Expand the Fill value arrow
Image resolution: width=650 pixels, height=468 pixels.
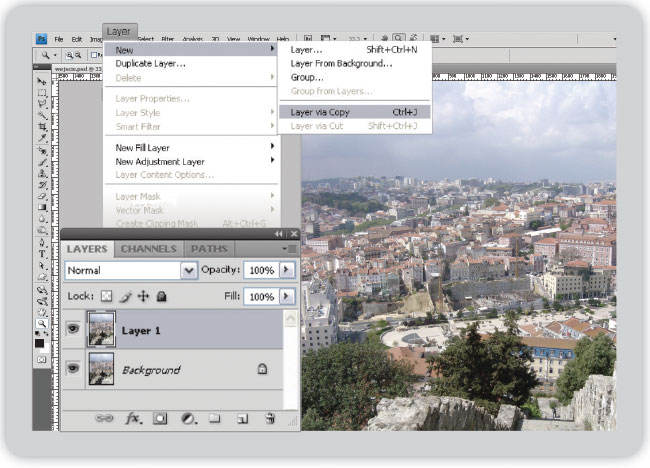287,297
